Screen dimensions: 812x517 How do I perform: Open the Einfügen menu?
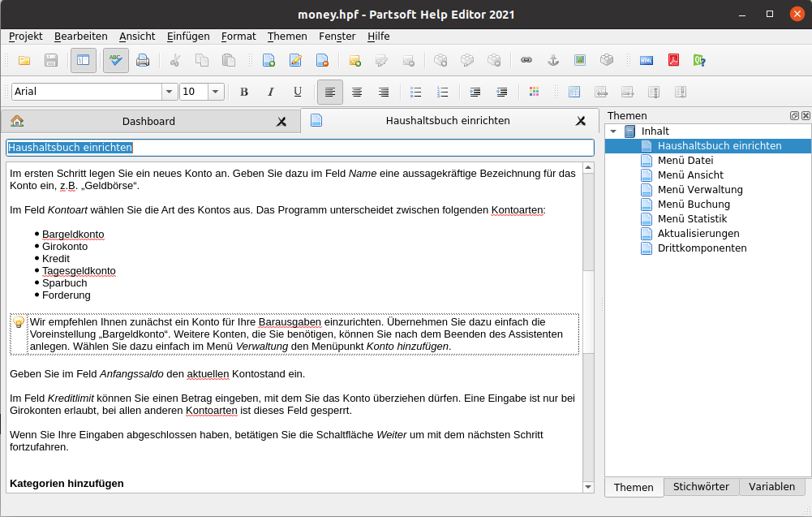tap(188, 36)
